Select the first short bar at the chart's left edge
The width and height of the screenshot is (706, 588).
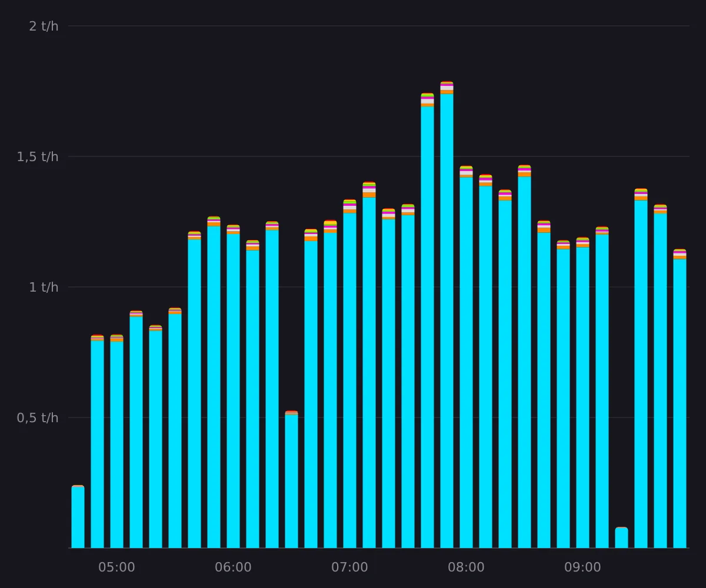click(78, 517)
